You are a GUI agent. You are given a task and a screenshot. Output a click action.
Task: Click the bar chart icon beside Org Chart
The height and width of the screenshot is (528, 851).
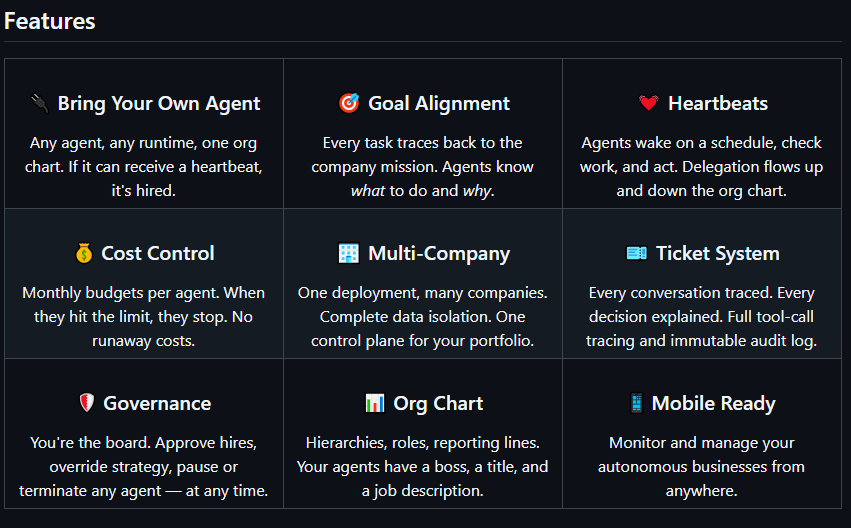[374, 404]
